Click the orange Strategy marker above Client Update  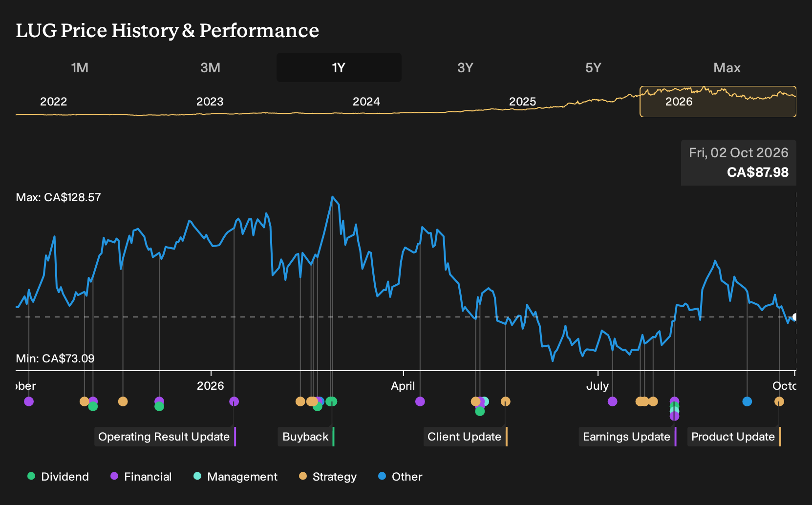click(506, 401)
